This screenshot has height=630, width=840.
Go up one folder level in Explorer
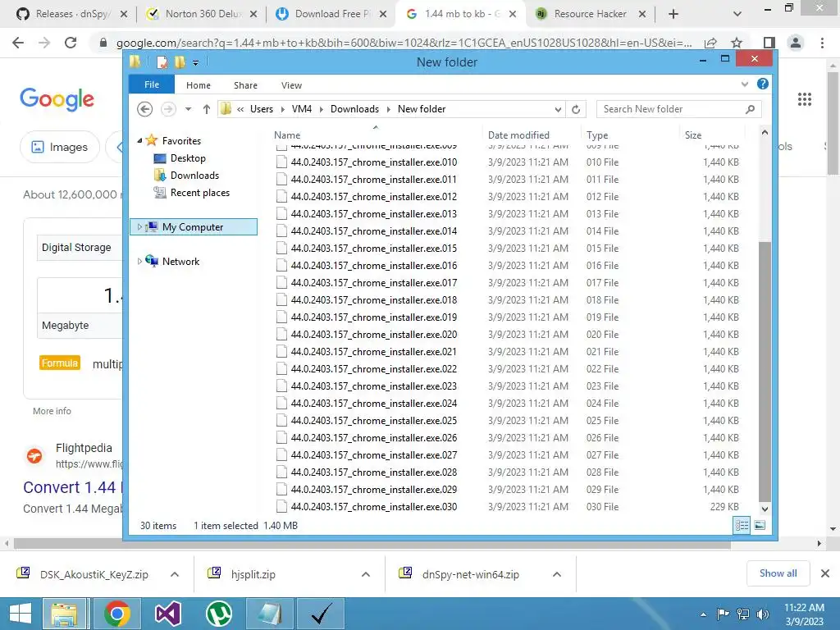[x=206, y=109]
